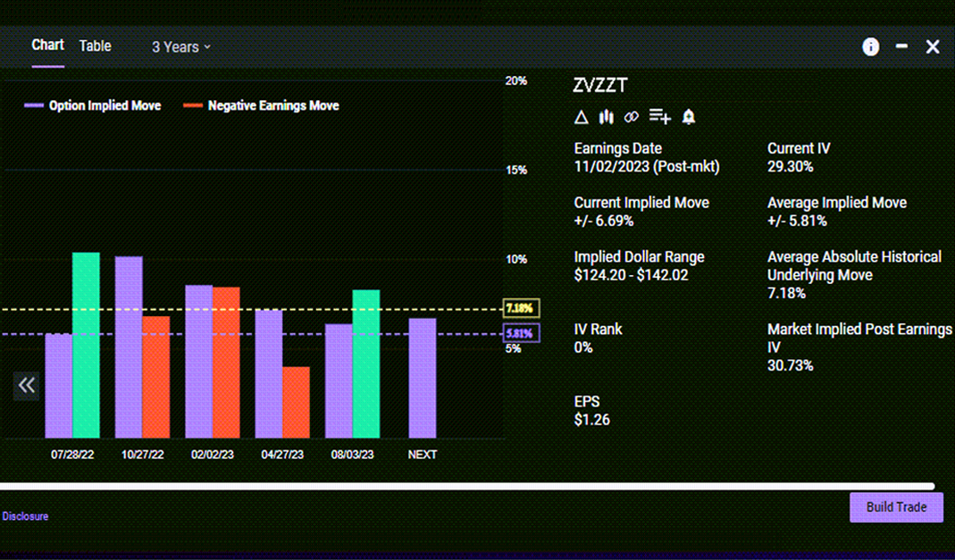955x560 pixels.
Task: Open the candlestick chart icon
Action: pos(606,117)
